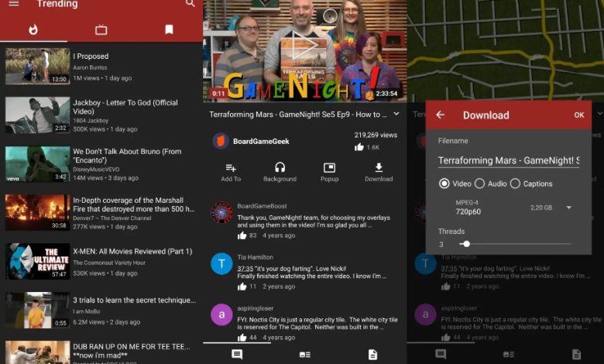Open 'I Proposed' video thumbnail

[38, 66]
